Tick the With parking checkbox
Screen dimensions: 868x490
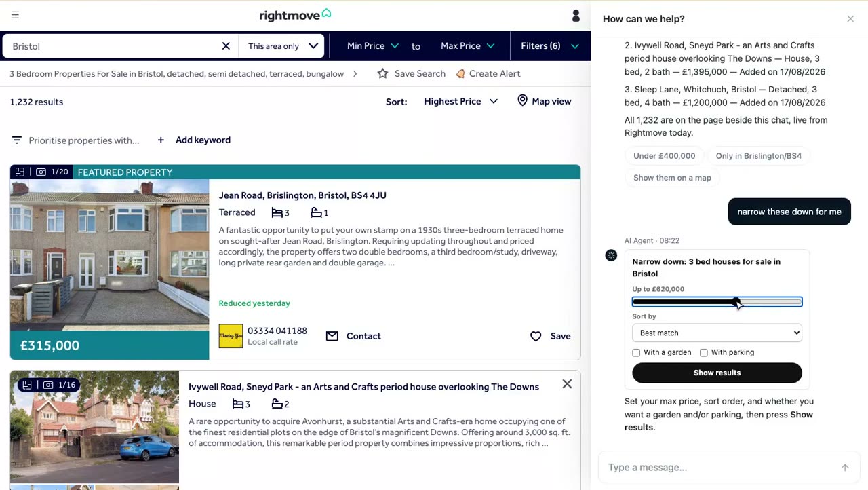click(704, 352)
